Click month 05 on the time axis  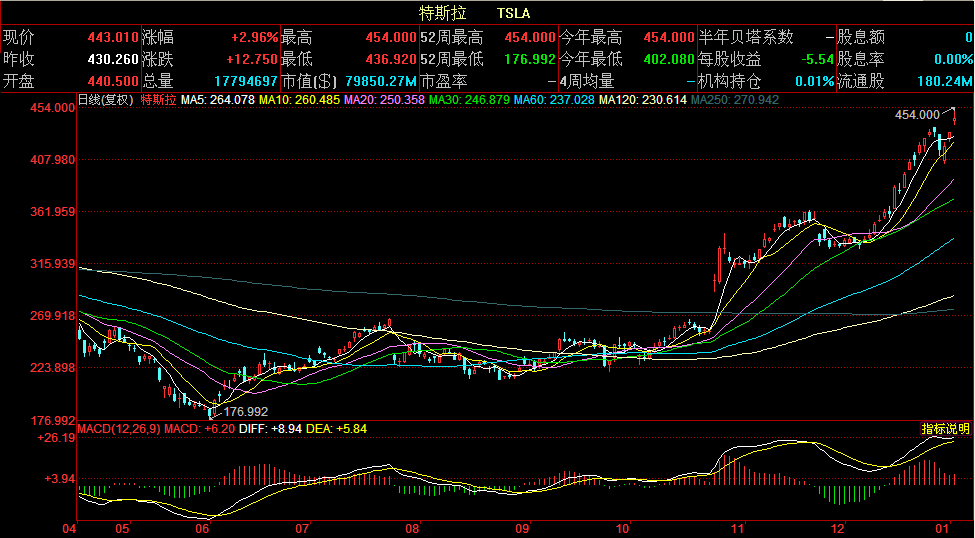pos(122,529)
